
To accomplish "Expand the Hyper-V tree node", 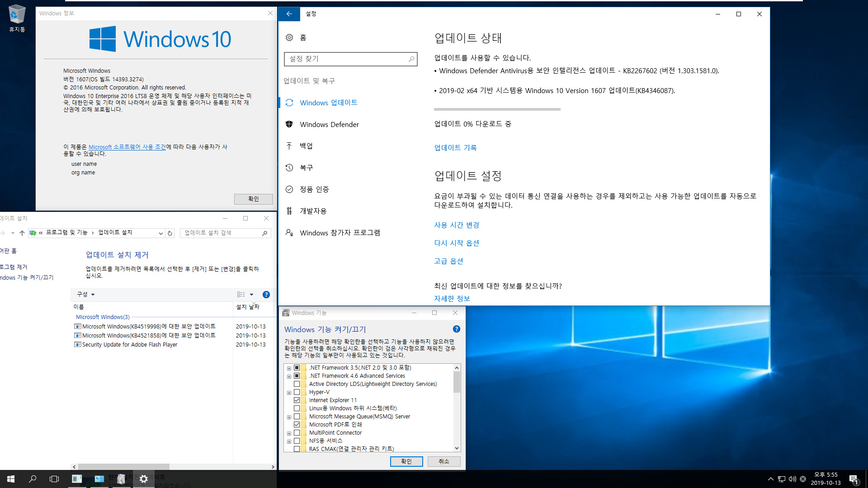I will click(289, 393).
